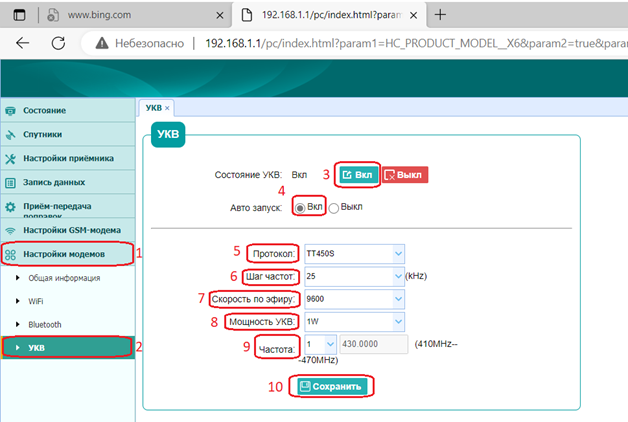Close the www.bing.com tab
628x422 pixels.
point(220,15)
